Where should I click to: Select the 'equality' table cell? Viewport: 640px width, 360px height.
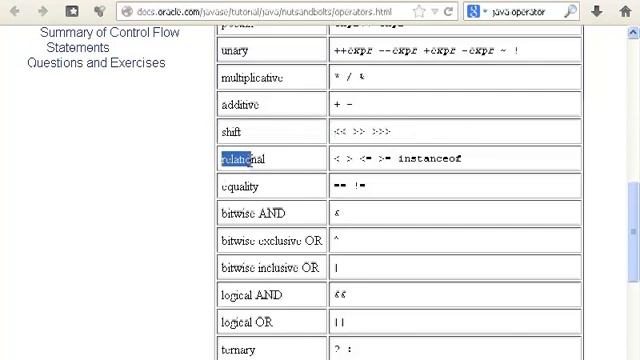coord(272,186)
